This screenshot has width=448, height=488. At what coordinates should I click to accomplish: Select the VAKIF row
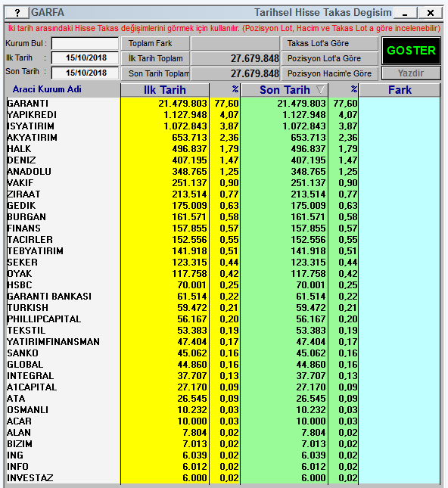(223, 183)
